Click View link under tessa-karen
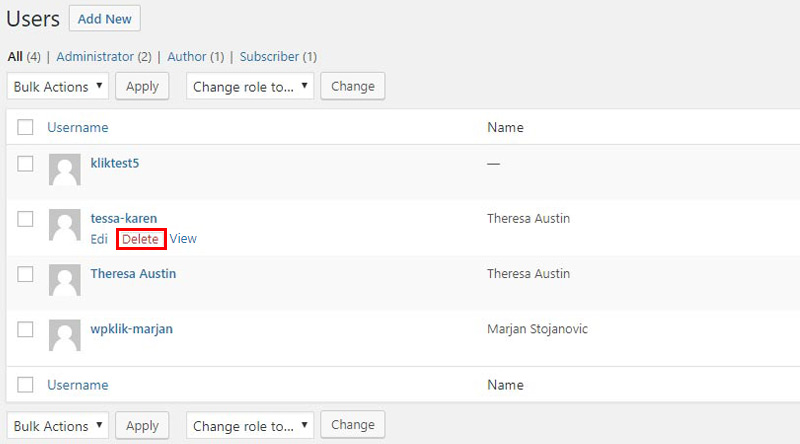The height and width of the screenshot is (444, 800). (x=183, y=238)
